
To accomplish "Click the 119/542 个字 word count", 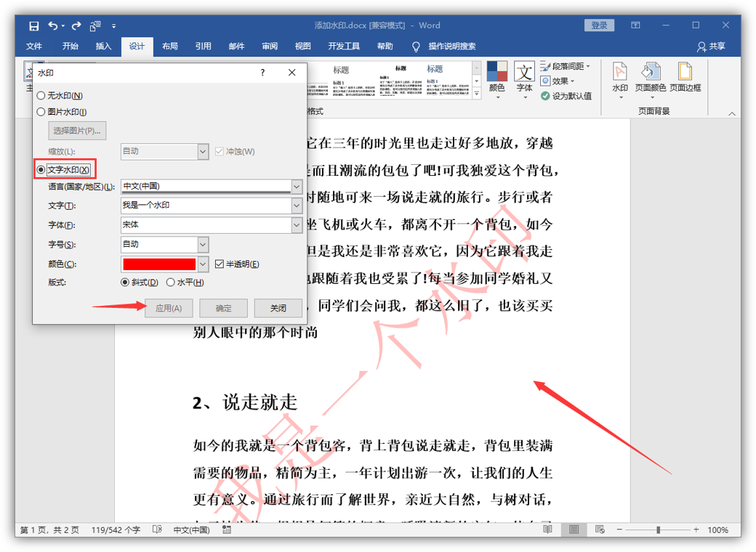I will click(116, 529).
